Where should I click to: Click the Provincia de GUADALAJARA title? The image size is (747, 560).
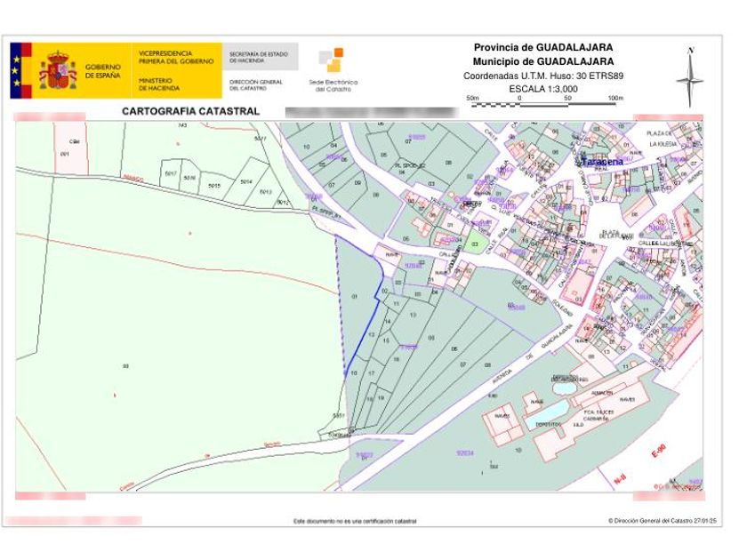(543, 47)
